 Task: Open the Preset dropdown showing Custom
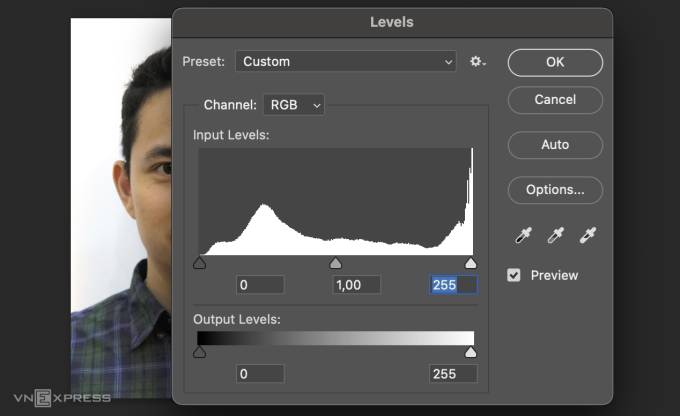tap(346, 62)
